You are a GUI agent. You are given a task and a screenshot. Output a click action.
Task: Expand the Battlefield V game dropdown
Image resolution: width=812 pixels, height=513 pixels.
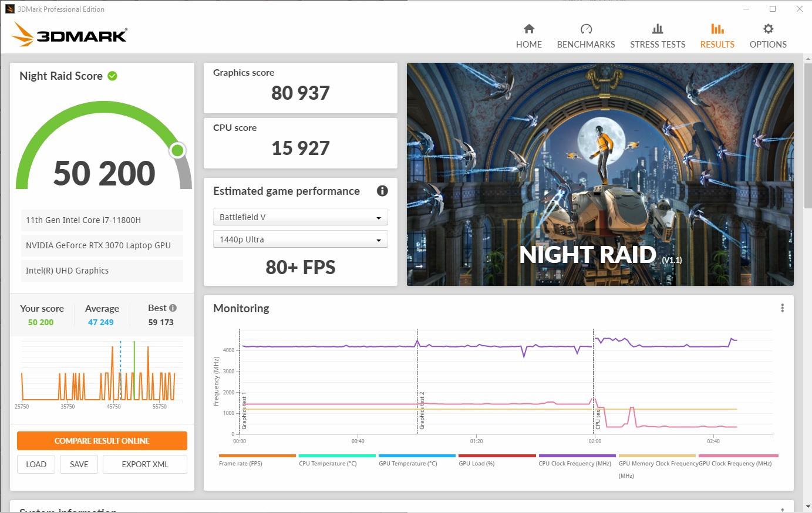[x=300, y=217]
